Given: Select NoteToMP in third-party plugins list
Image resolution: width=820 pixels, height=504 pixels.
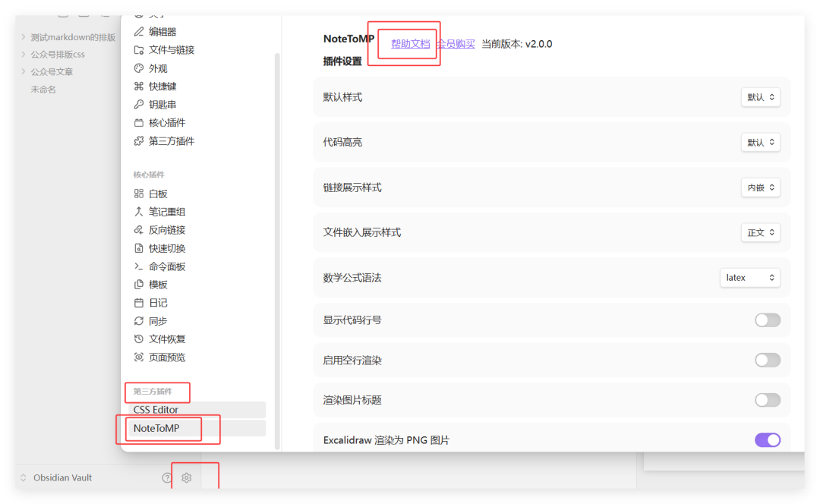Looking at the screenshot, I should pos(159,429).
